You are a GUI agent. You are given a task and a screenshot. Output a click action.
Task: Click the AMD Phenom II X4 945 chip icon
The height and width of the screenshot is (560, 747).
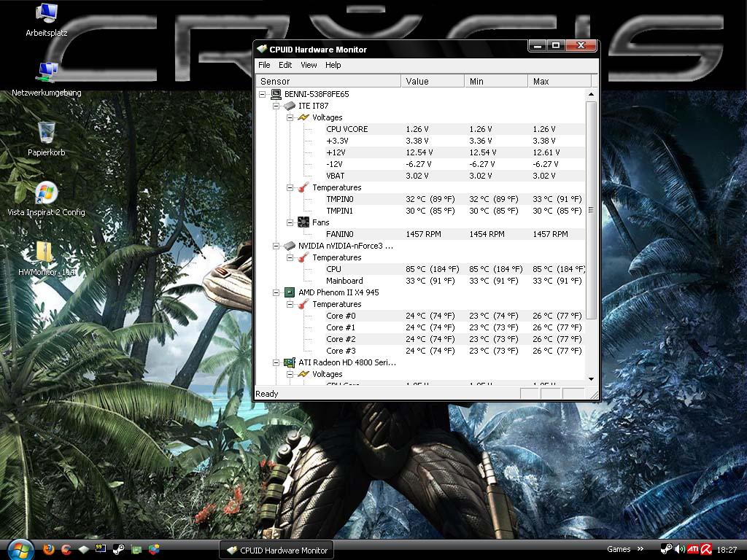(x=289, y=292)
